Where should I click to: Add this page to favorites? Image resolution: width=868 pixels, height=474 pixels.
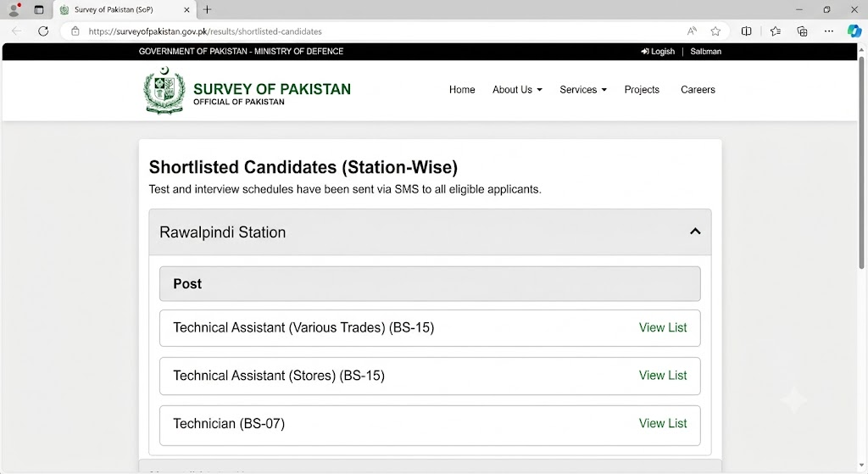[715, 31]
